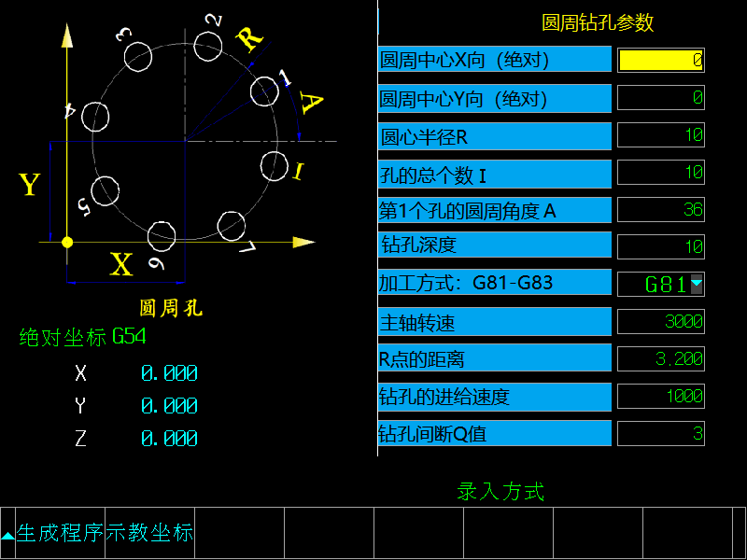Click the 钻孔间断Q值 value field
The image size is (747, 560).
[660, 433]
